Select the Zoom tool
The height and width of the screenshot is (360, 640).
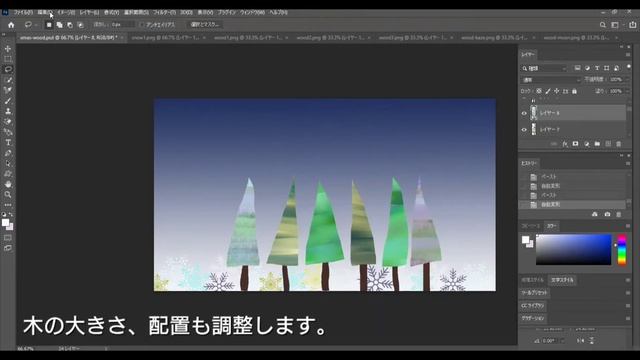coord(8,195)
